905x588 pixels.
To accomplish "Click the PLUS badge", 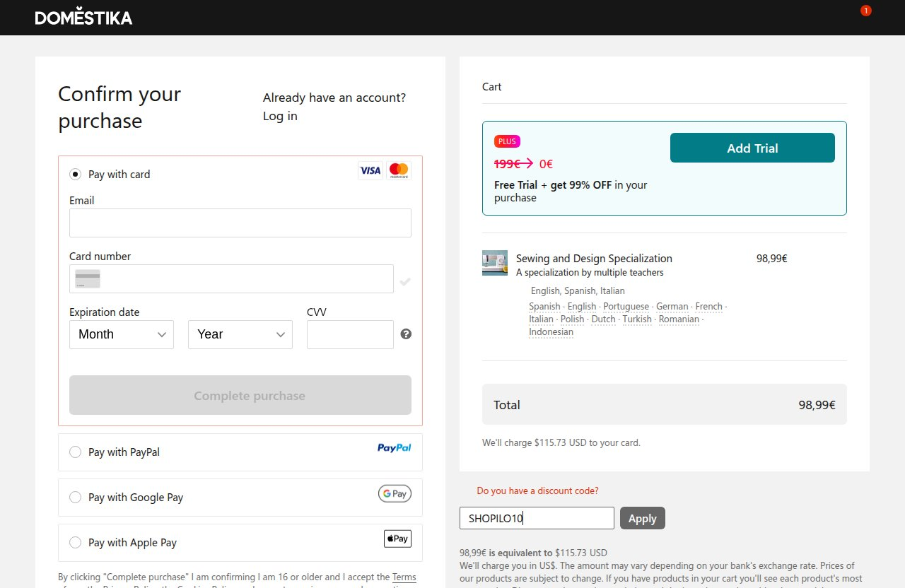I will (507, 141).
